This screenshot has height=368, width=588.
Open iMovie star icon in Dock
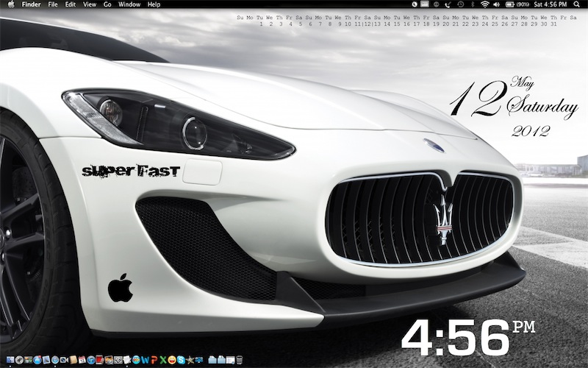(x=190, y=360)
